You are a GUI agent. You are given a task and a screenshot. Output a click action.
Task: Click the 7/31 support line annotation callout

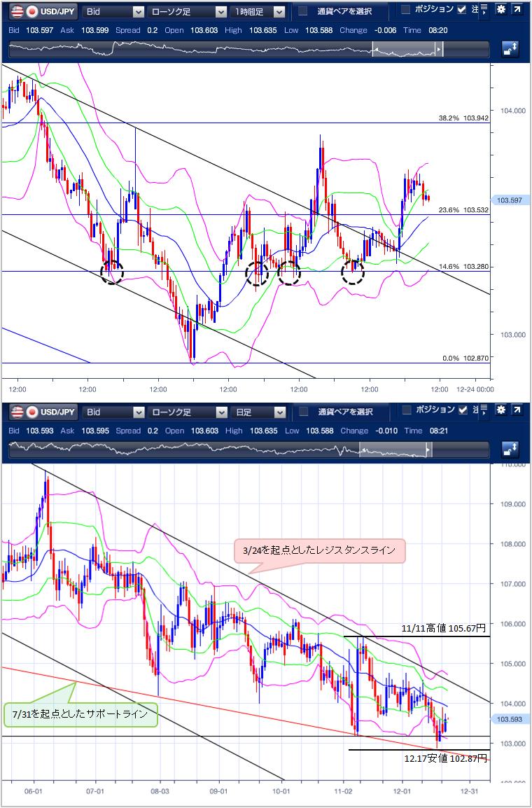[x=80, y=714]
